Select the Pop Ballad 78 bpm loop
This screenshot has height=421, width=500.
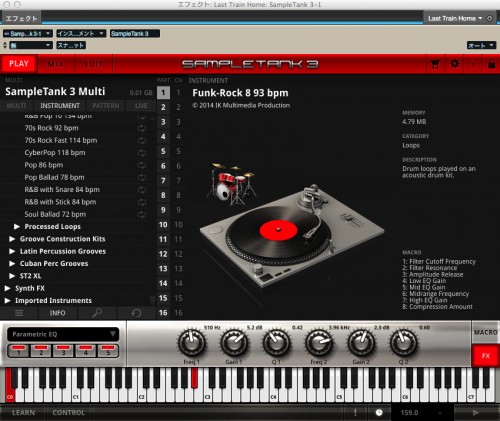[54, 177]
